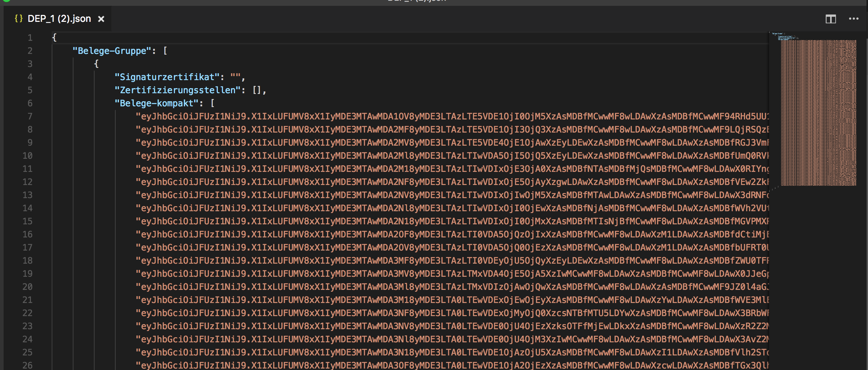Image resolution: width=868 pixels, height=370 pixels.
Task: Click the JSON braces file icon in tab
Action: click(x=19, y=19)
